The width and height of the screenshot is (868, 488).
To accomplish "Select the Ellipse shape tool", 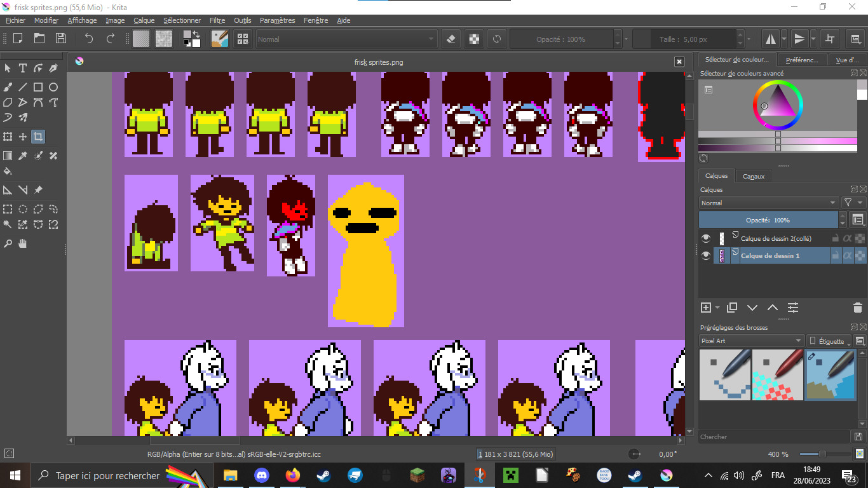I will coord(53,87).
